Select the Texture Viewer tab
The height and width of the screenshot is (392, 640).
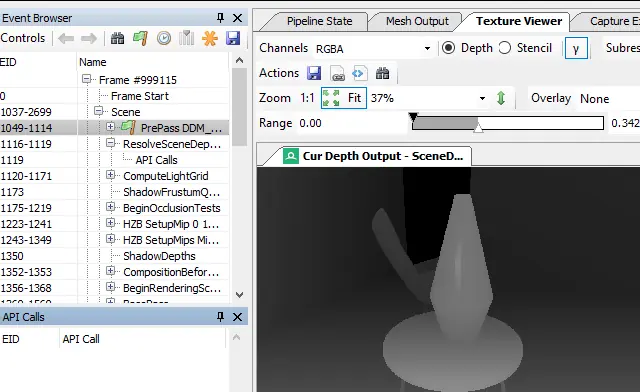[519, 21]
